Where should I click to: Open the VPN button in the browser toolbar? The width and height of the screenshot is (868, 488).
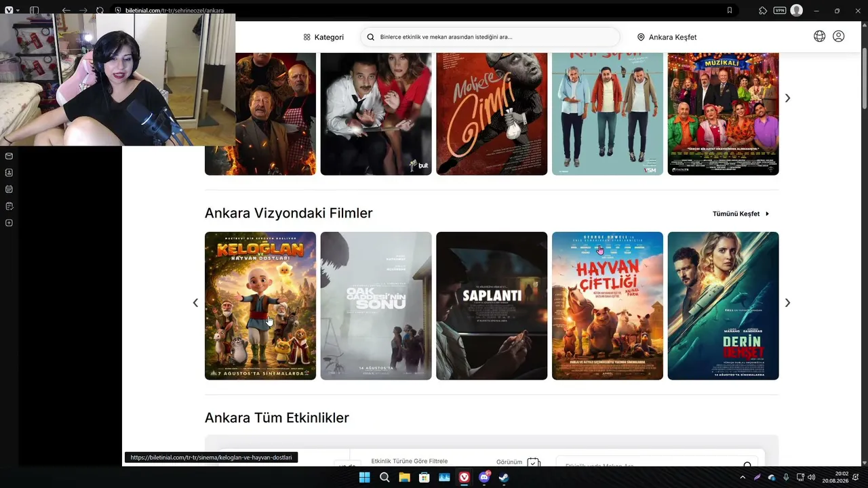(780, 10)
